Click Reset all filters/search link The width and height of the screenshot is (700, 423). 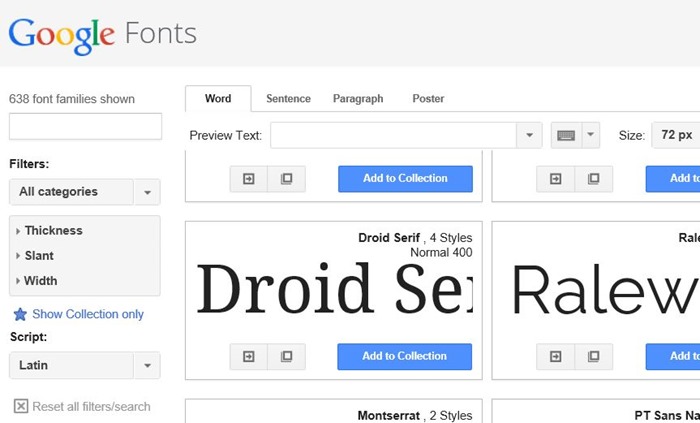click(92, 406)
